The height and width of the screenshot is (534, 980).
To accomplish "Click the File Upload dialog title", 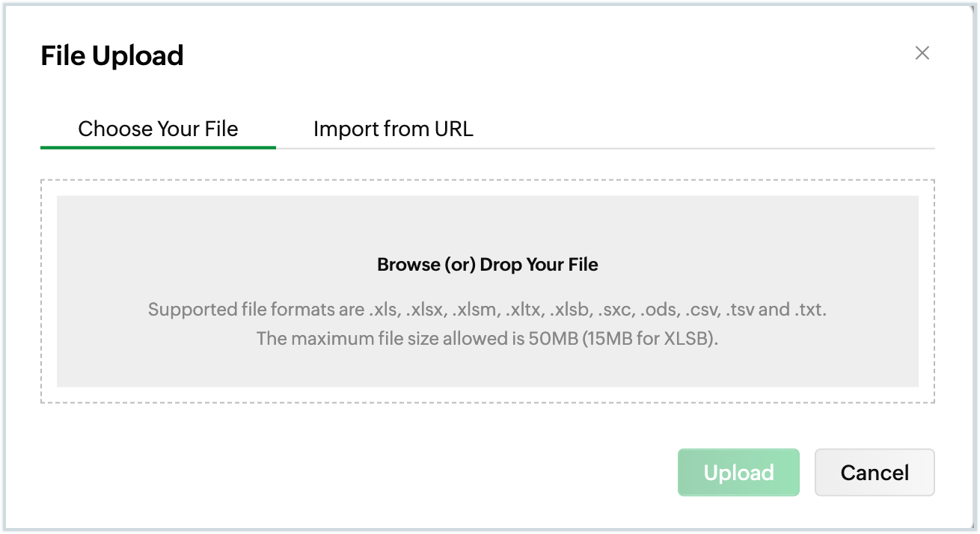I will coord(111,55).
